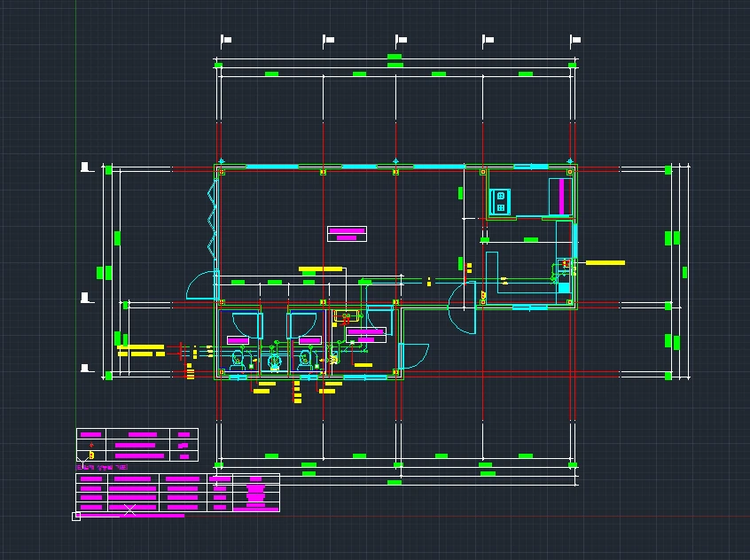Click the rightmost grid flag marker at top
750x560 pixels.
(574, 40)
